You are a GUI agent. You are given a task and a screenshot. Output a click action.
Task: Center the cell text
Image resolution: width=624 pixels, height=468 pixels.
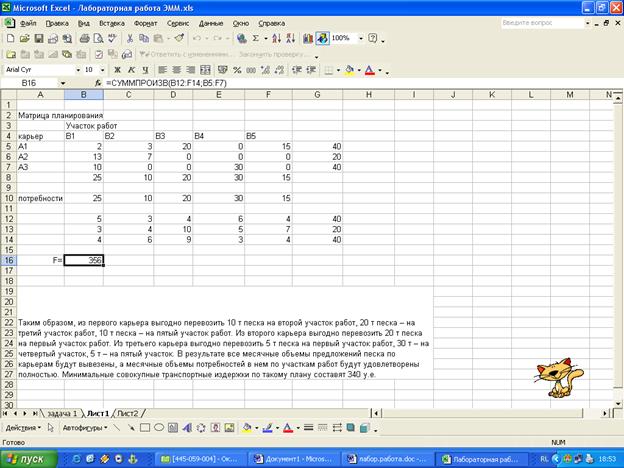click(177, 70)
